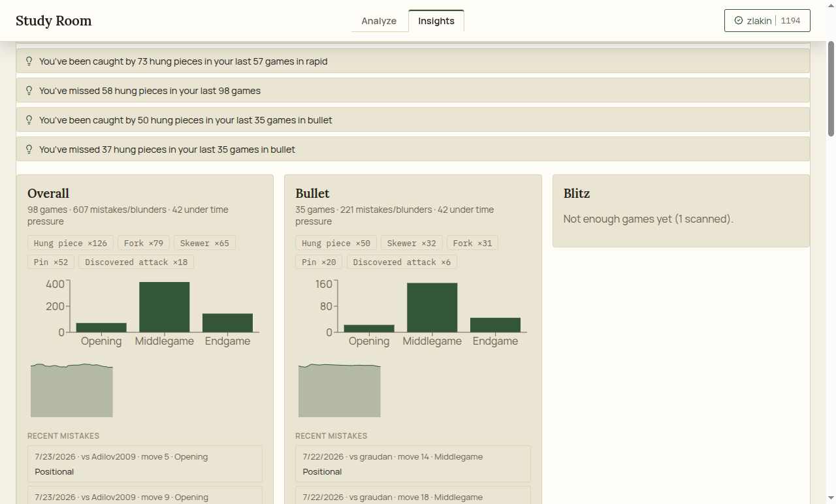
Task: Open mistake vs graudan move 14 Middlegame
Action: coord(413,464)
